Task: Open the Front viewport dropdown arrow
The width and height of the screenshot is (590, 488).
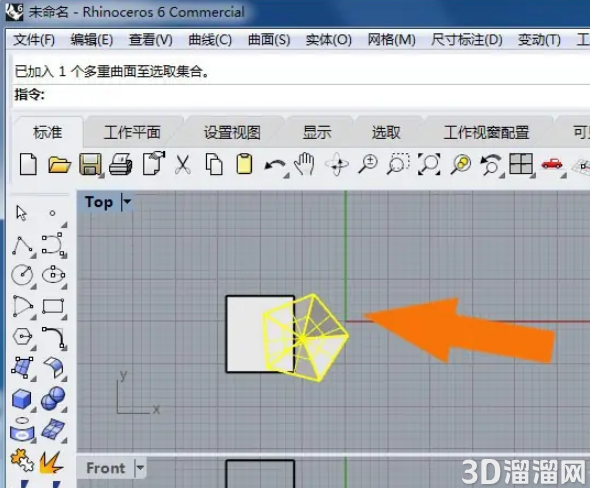Action: (x=140, y=468)
